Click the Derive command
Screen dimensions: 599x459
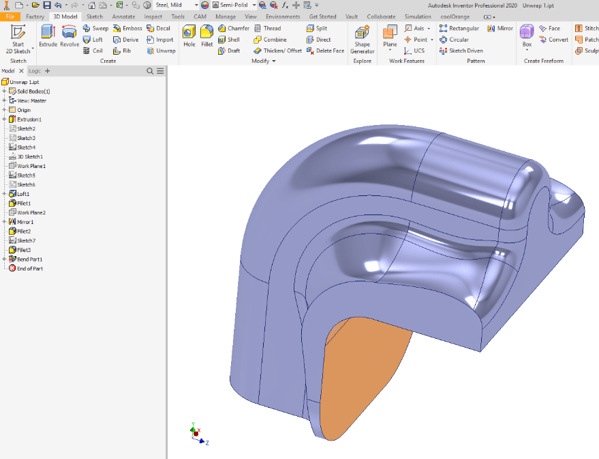(x=126, y=39)
